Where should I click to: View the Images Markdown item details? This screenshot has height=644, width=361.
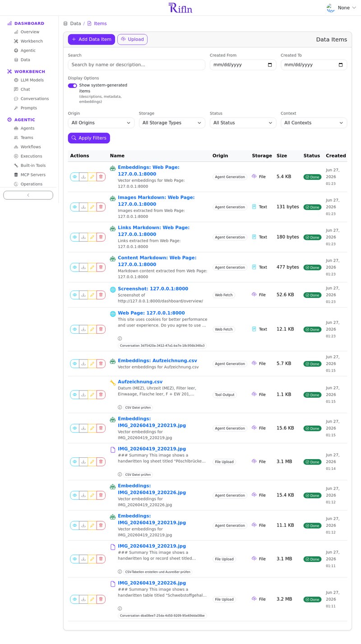(75, 207)
